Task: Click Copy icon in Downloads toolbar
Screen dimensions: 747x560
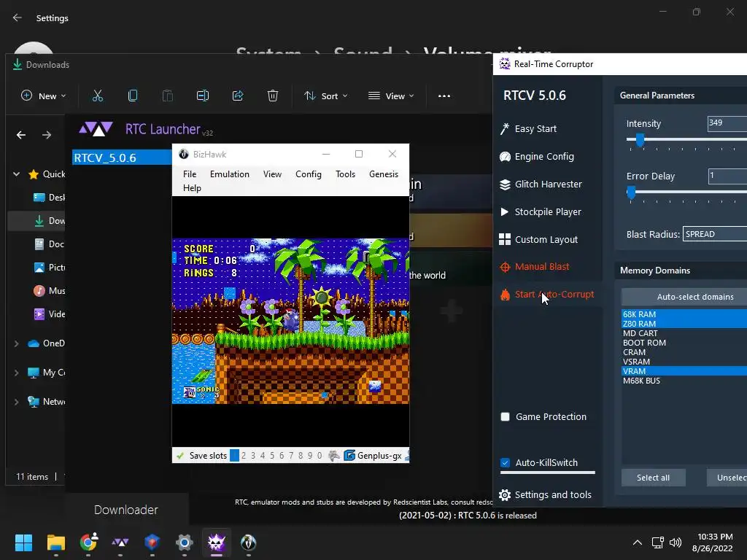Action: (x=133, y=96)
